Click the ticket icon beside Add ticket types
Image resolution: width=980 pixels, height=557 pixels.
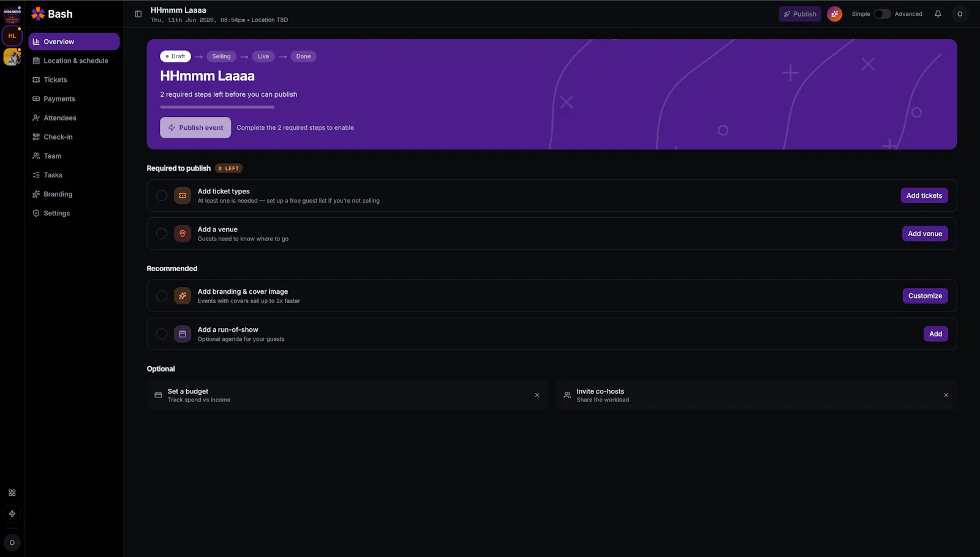click(183, 196)
